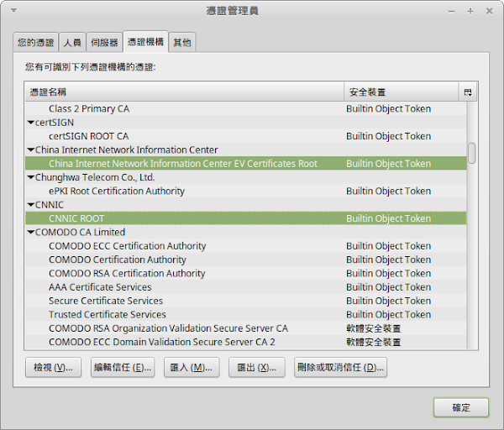This screenshot has width=504, height=430.
Task: Collapse the Chunghwa Telecom Co., Ltd. group
Action: 31,177
